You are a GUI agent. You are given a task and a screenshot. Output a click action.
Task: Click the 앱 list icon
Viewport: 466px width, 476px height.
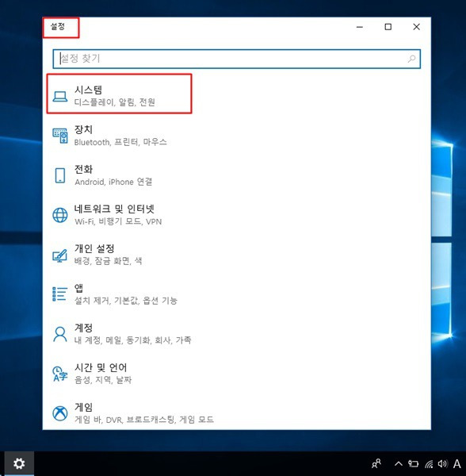(x=60, y=294)
